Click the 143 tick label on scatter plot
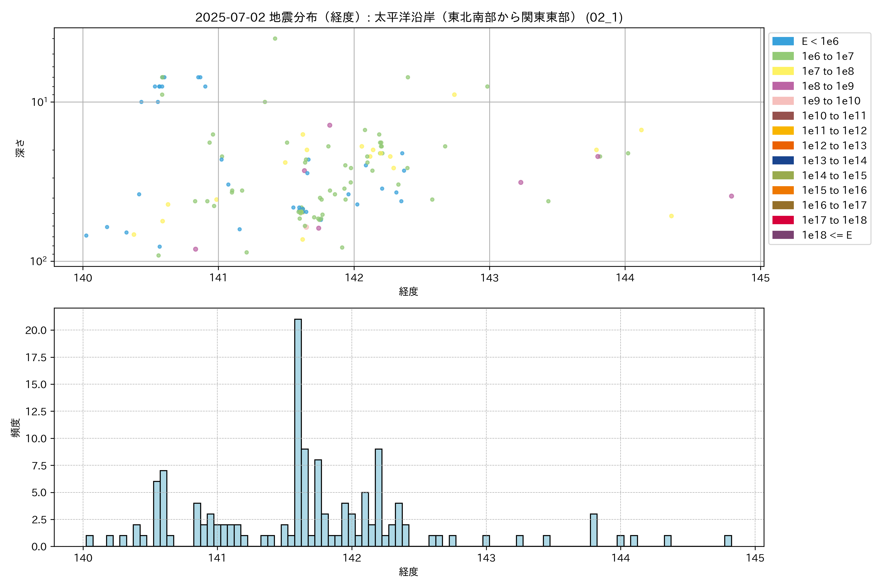This screenshot has width=882, height=588. pyautogui.click(x=489, y=278)
